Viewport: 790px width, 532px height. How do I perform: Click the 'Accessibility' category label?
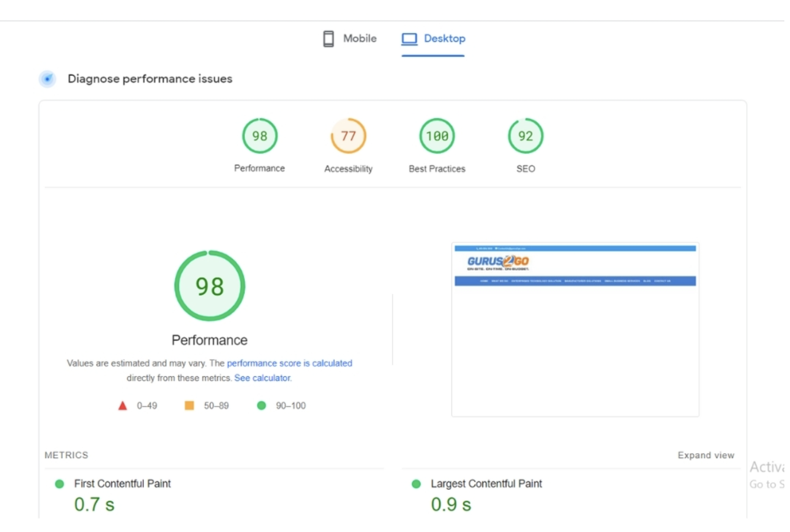348,169
